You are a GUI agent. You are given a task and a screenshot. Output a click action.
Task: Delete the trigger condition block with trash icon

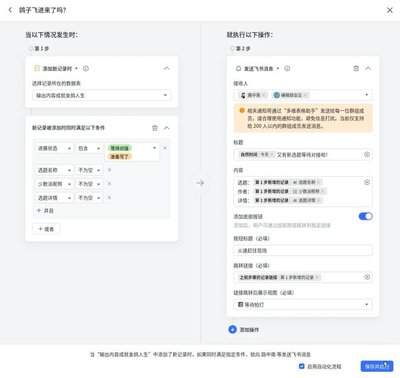tap(155, 128)
